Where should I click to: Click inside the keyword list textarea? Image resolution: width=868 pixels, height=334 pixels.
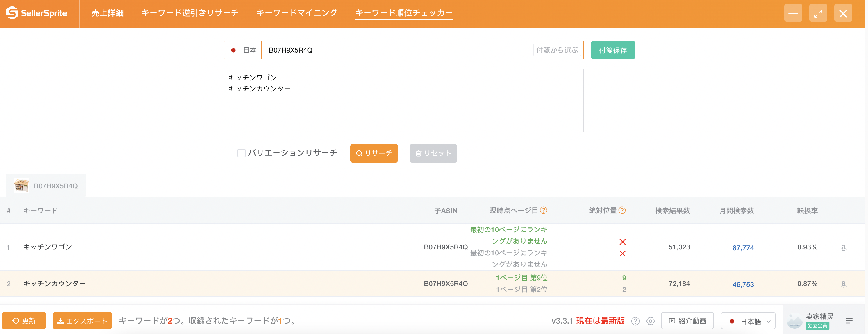pyautogui.click(x=404, y=101)
